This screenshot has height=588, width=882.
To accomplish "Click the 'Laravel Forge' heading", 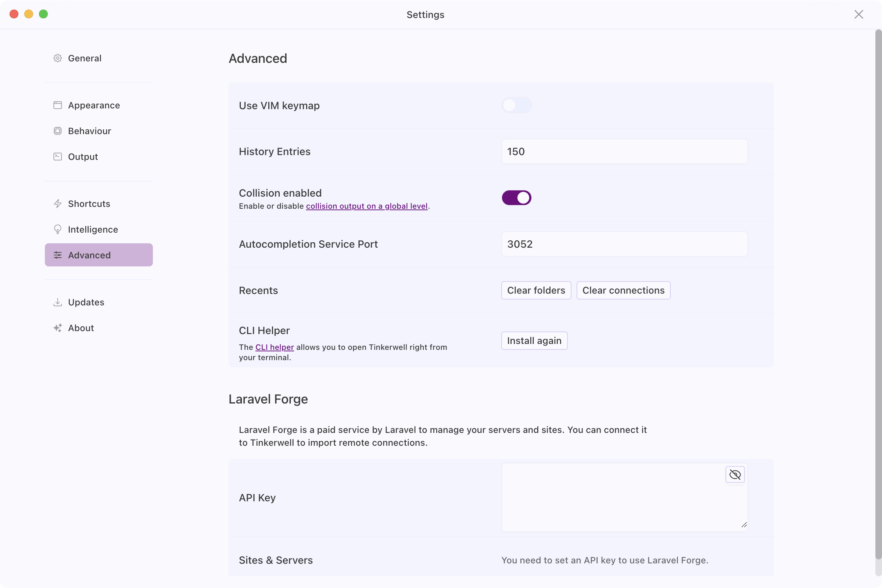I will [268, 399].
